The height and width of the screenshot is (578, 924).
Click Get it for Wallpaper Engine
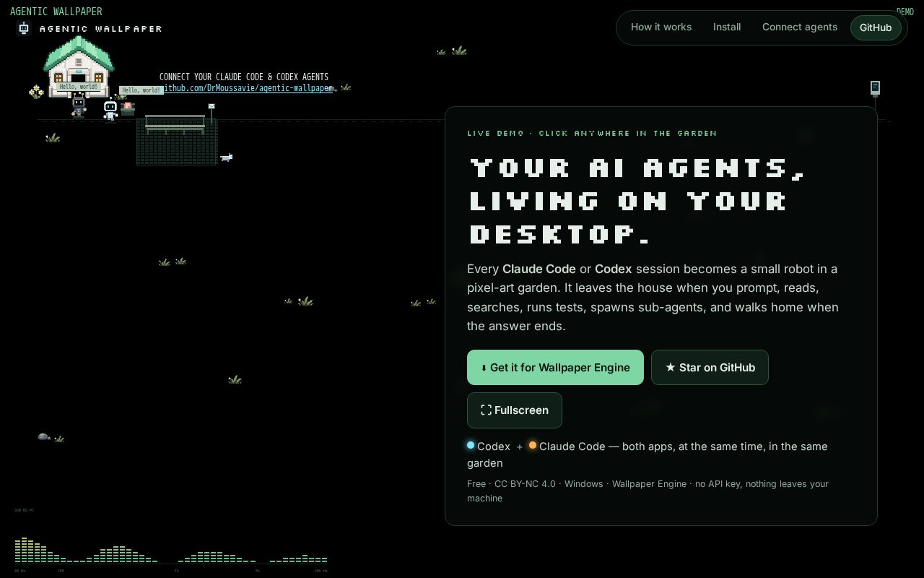[555, 368]
